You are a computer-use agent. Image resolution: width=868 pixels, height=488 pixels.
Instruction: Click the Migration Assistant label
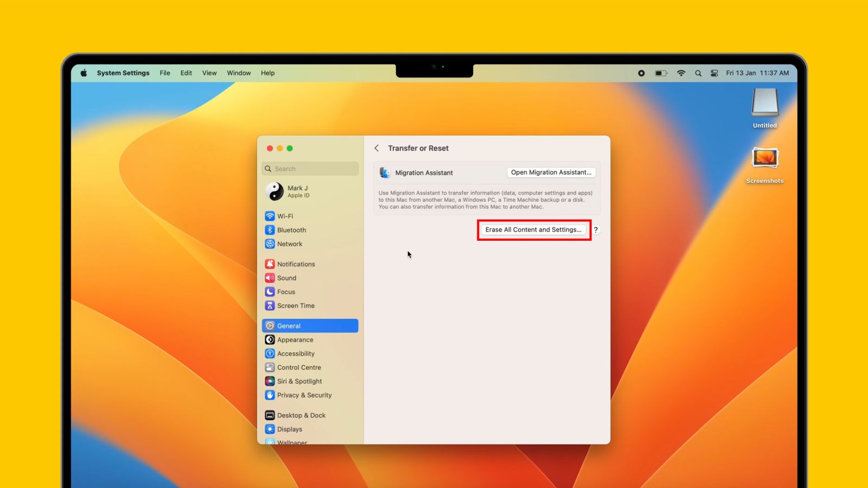pyautogui.click(x=424, y=173)
